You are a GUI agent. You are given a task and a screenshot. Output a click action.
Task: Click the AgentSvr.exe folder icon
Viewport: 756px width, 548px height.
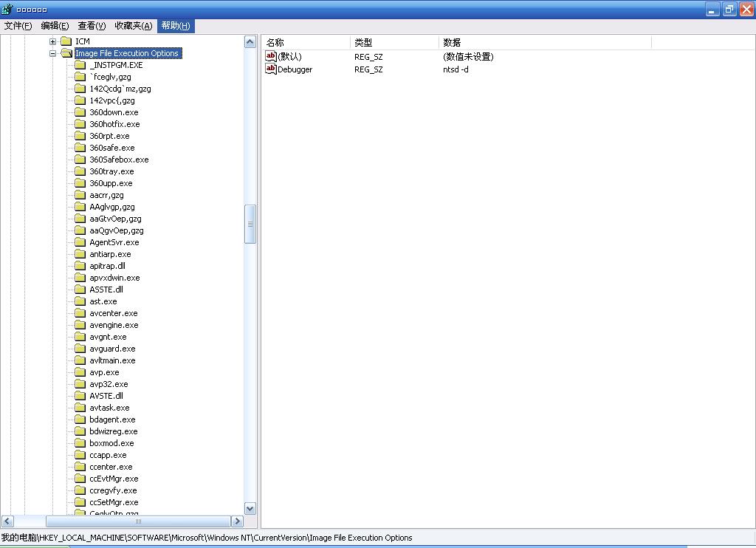click(80, 243)
